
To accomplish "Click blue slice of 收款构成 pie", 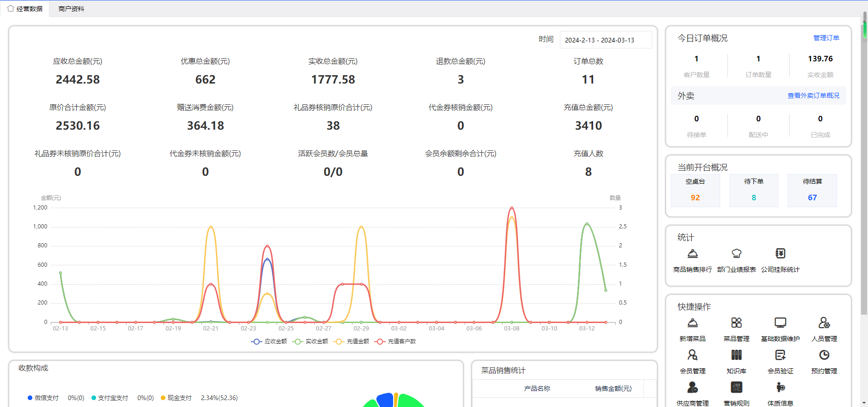I will 385,400.
